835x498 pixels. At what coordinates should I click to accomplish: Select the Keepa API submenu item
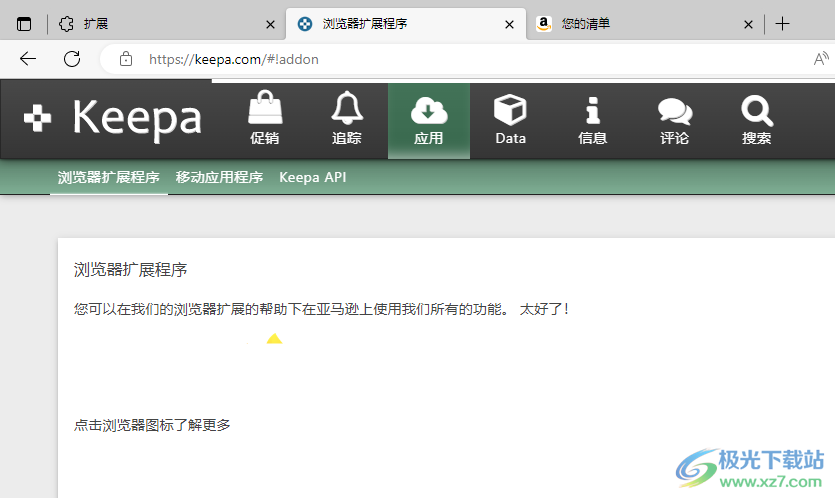tap(313, 177)
